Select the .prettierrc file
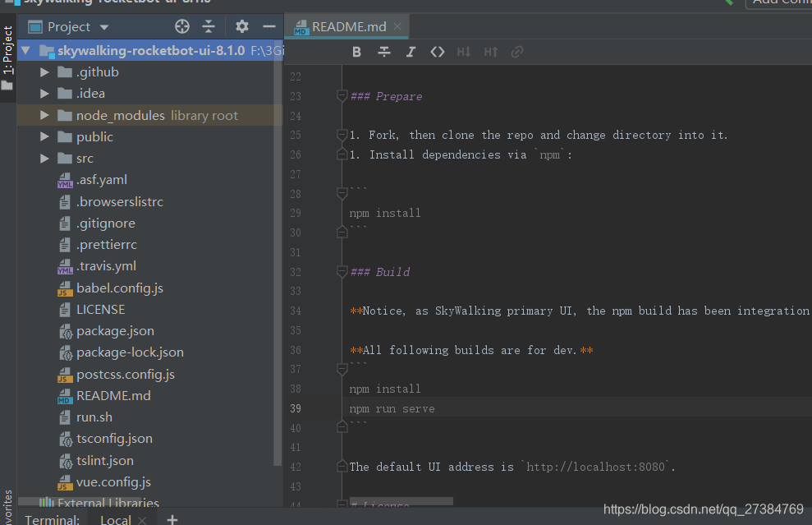 107,245
